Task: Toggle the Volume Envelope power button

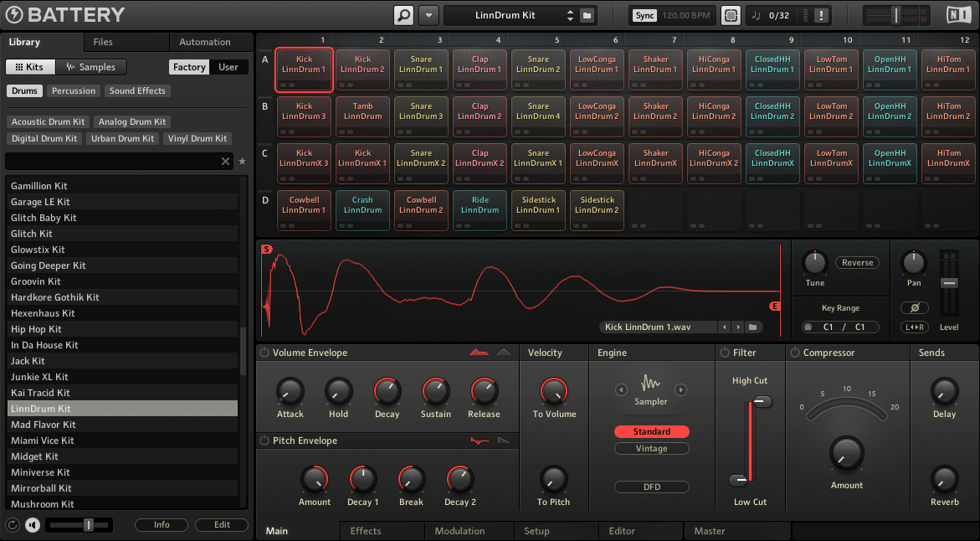Action: point(264,353)
